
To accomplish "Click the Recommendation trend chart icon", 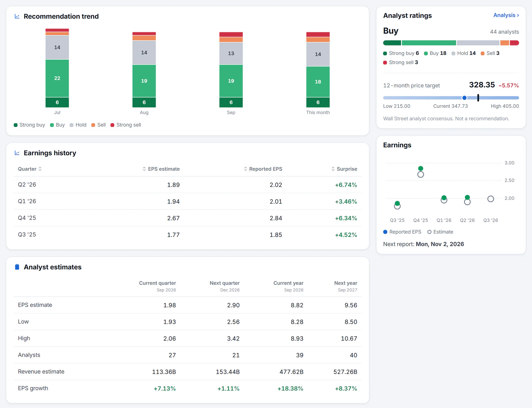I will point(17,17).
